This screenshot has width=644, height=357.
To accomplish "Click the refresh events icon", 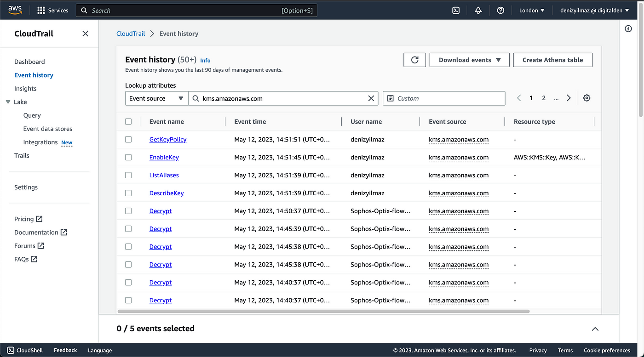I will point(414,60).
